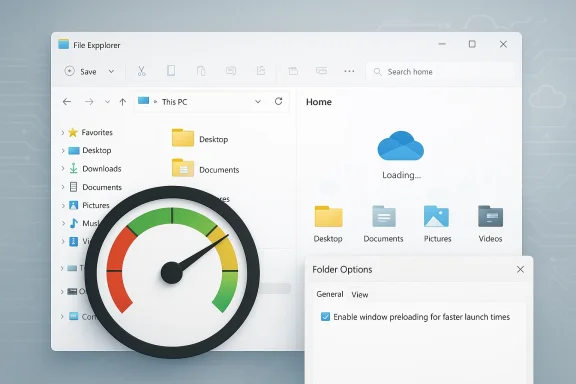576x384 pixels.
Task: Click This PC in address bar
Action: click(x=174, y=102)
